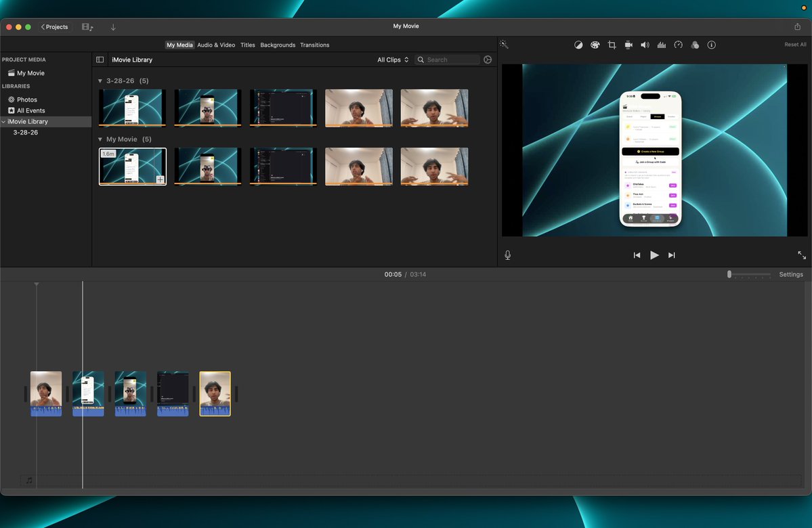Switch to the Transitions tab

[x=314, y=45]
